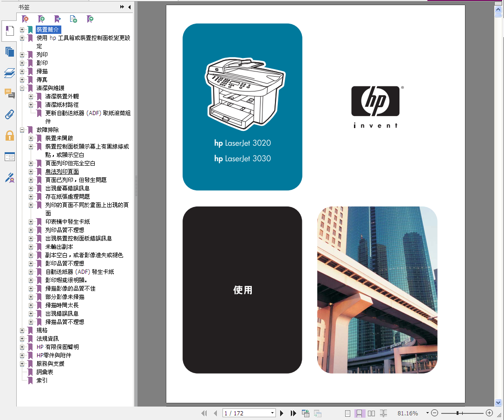Go to the next page
Screen dimensions: 504x420
click(x=281, y=413)
